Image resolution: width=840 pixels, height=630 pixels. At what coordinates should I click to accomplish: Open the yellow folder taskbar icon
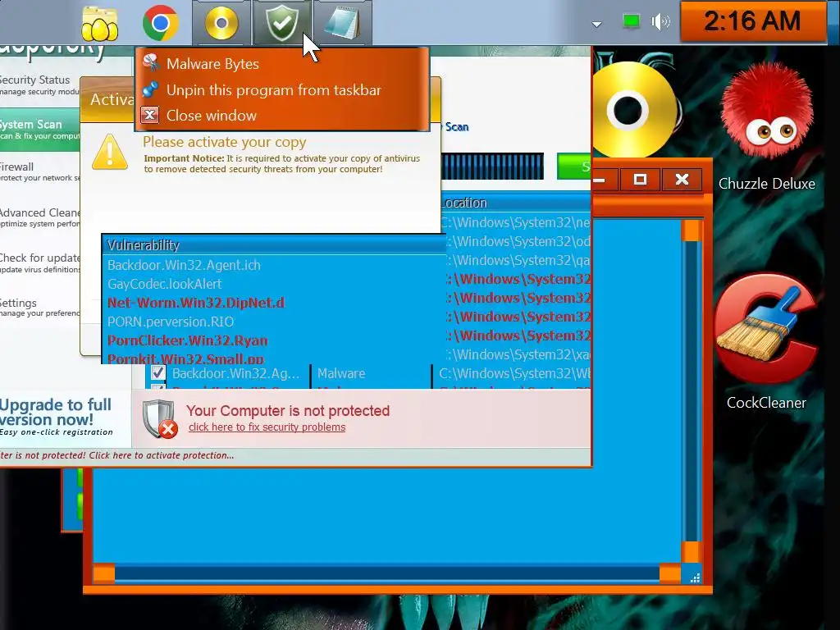(99, 24)
